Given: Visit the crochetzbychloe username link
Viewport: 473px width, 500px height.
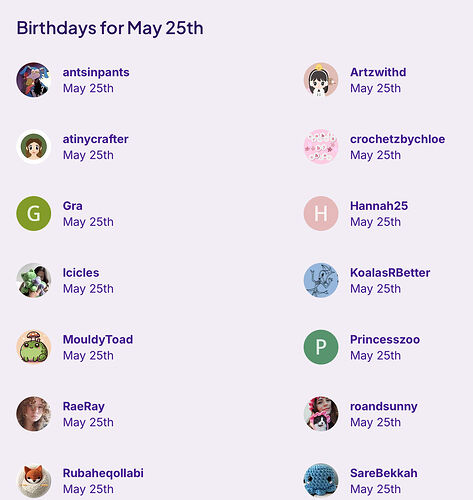Looking at the screenshot, I should coord(397,139).
